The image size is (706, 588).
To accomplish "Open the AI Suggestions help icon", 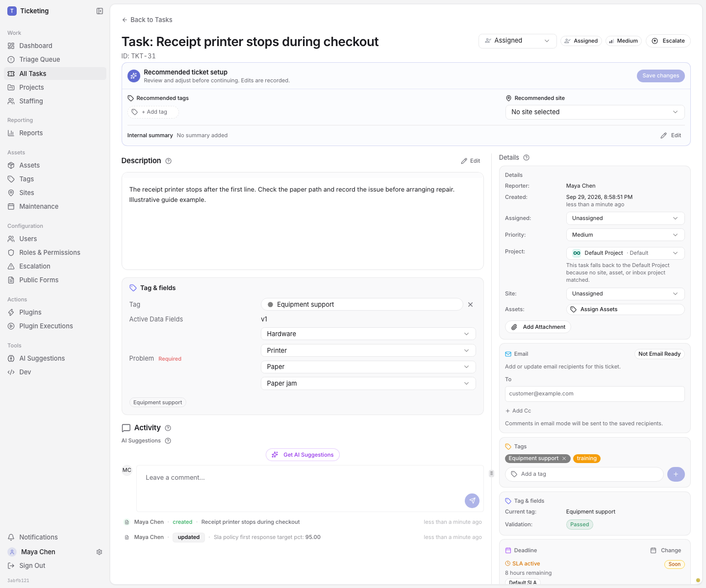I will point(168,441).
